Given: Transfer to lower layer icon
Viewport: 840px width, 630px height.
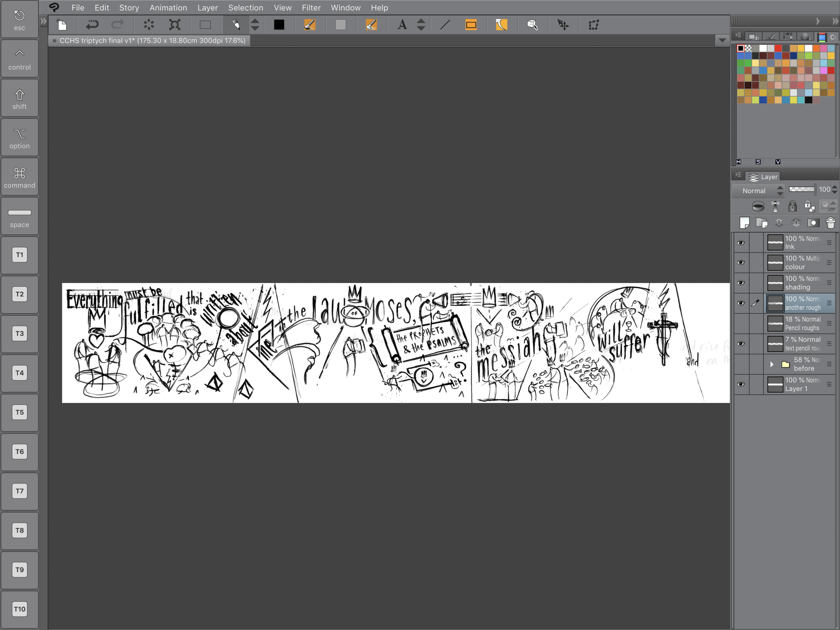Looking at the screenshot, I should point(779,223).
